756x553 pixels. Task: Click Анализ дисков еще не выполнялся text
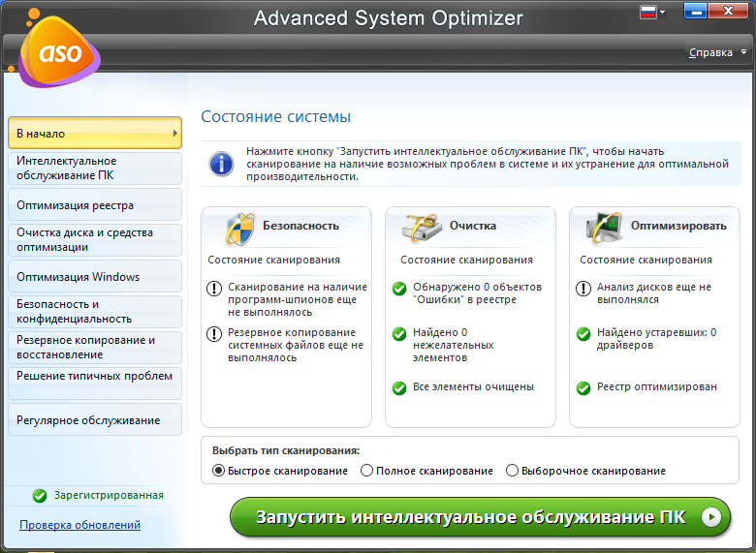(654, 292)
